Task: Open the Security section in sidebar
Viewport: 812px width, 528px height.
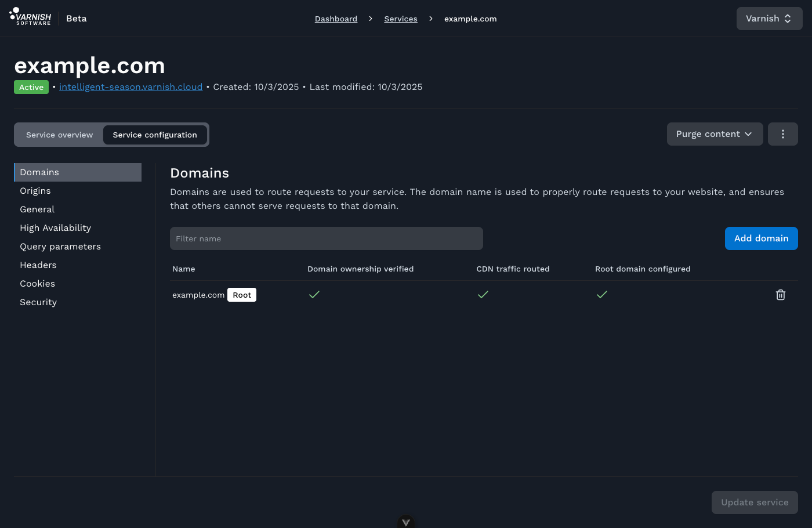Action: pyautogui.click(x=38, y=302)
